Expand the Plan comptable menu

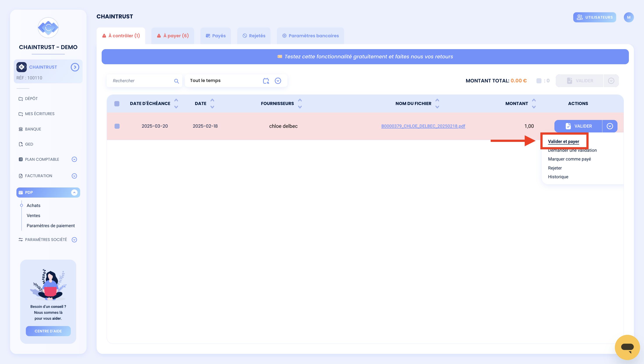74,159
